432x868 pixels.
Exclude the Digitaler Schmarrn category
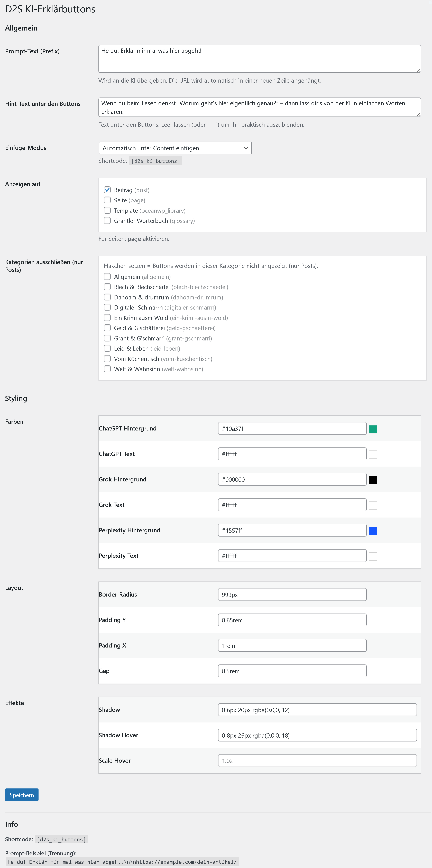pyautogui.click(x=107, y=307)
